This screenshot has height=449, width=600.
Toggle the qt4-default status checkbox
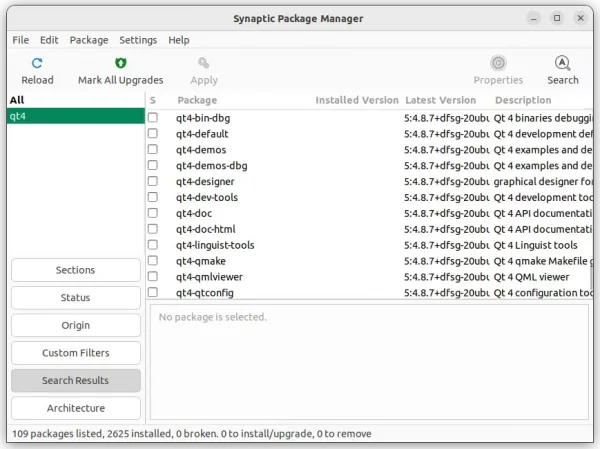pyautogui.click(x=153, y=133)
